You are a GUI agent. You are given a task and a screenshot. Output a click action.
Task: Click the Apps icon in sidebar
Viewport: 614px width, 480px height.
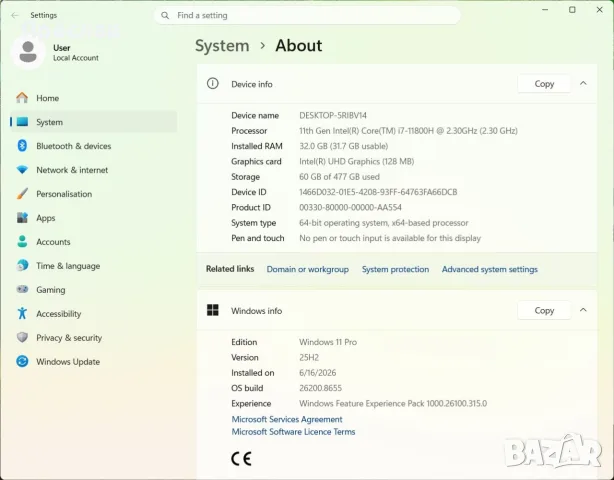tap(22, 218)
